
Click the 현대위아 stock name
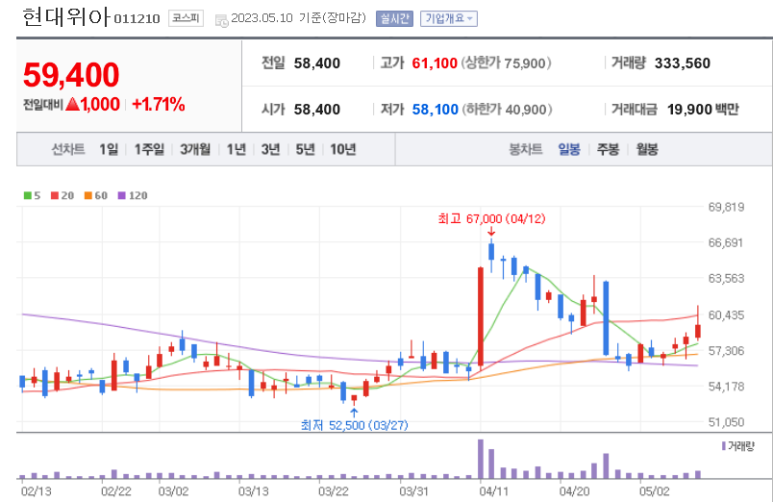(66, 17)
